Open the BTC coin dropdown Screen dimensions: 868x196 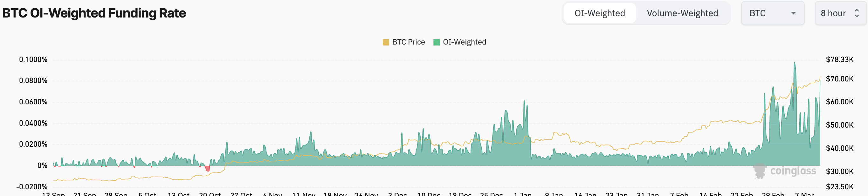tap(772, 13)
